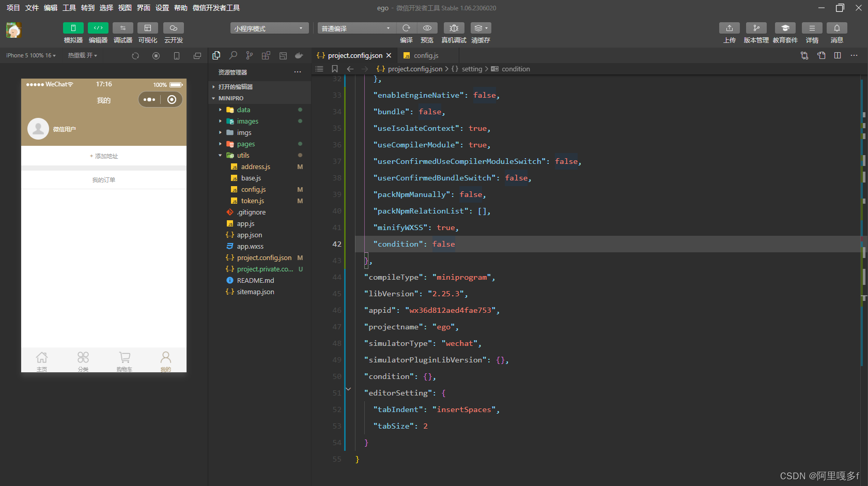Screen dimensions: 868x486
Task: Start real device debugging bug icon
Action: point(454,28)
